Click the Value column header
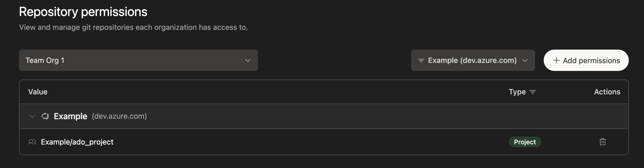 tap(38, 92)
